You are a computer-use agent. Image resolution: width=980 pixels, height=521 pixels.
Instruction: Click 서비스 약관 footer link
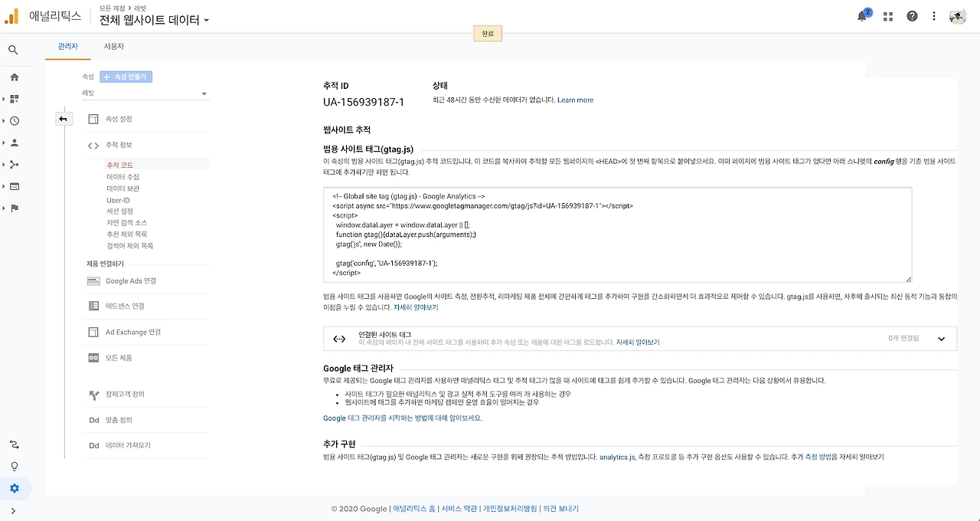coord(459,509)
